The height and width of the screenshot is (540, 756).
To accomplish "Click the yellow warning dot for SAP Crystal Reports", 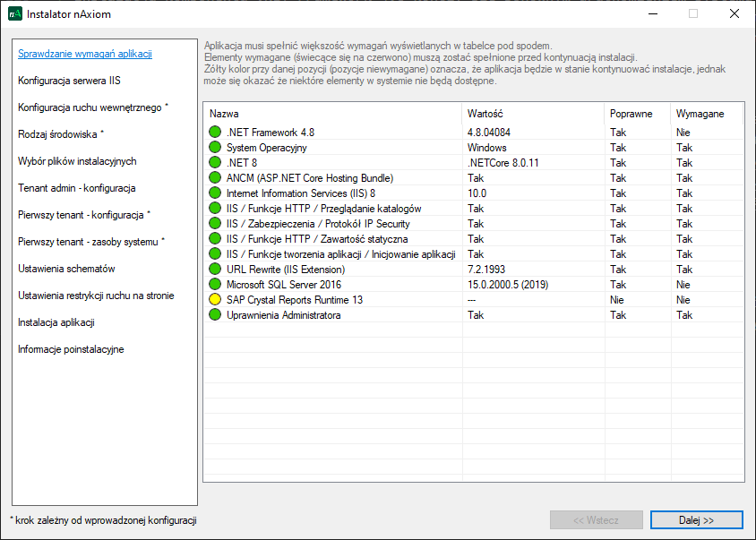I will click(x=215, y=299).
